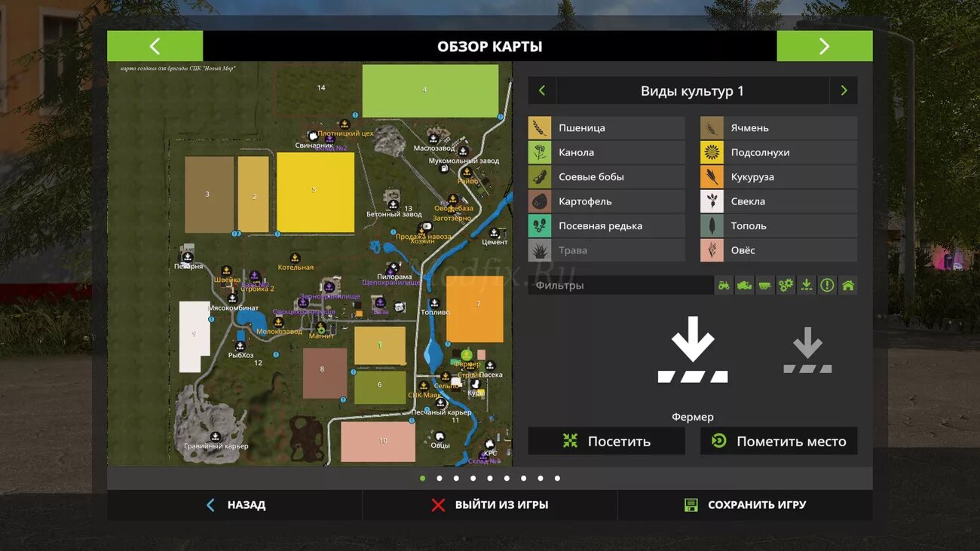This screenshot has width=980, height=551.
Task: Click the Мясокомбинат marker icon
Action: point(233,298)
